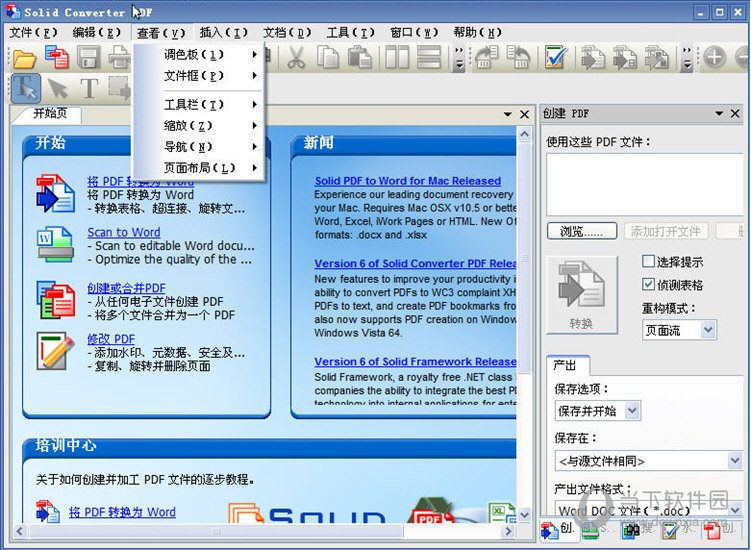Click the side-by-side two-column layout icon

(397, 57)
